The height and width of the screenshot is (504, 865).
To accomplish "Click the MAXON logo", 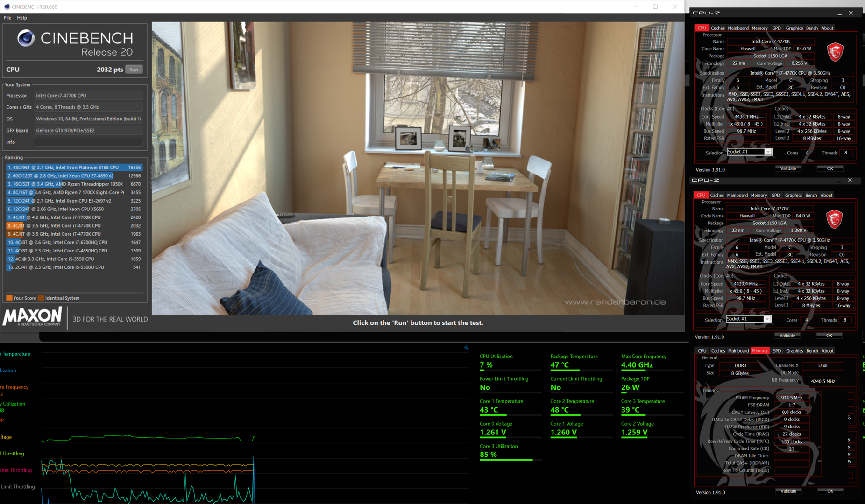I will (x=32, y=317).
